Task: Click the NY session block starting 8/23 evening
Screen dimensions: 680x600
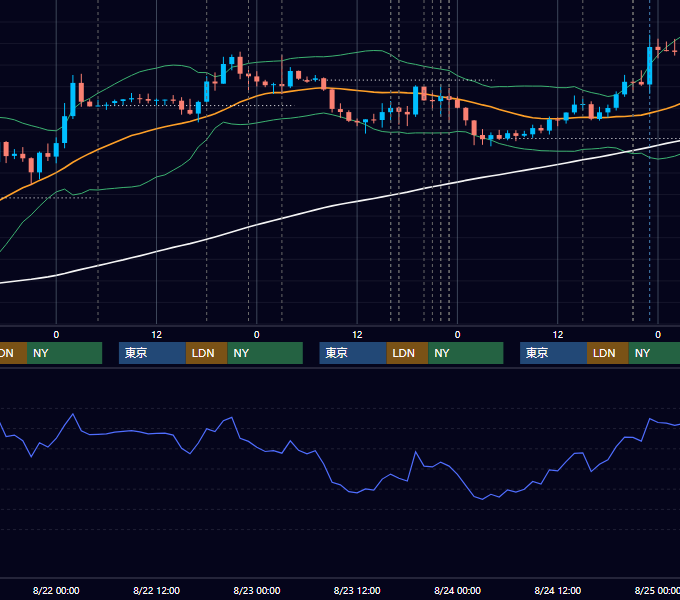Action: pos(466,353)
